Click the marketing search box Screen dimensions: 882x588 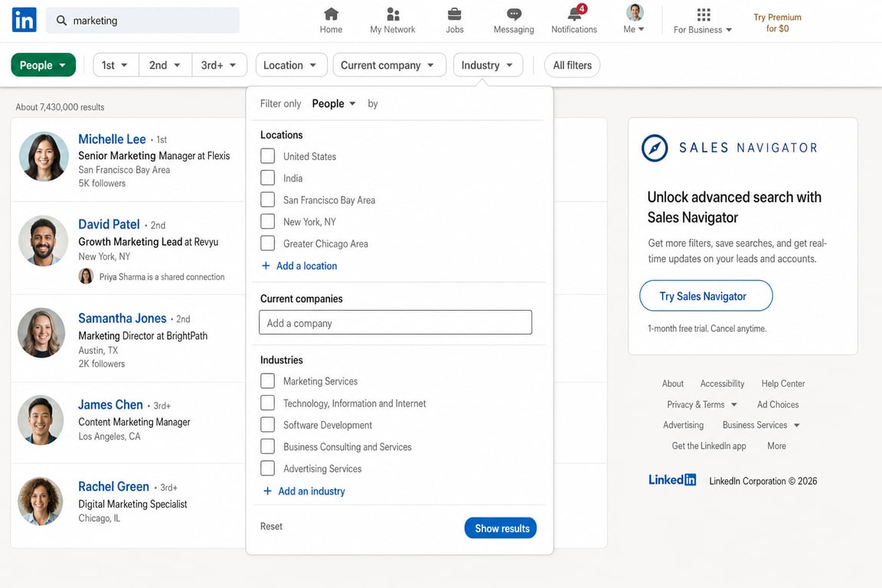point(143,20)
